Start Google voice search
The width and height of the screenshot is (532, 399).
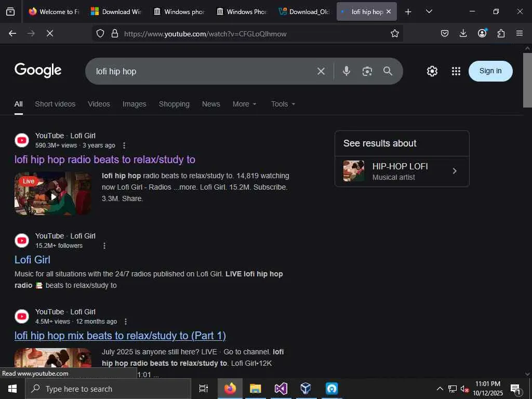click(347, 71)
